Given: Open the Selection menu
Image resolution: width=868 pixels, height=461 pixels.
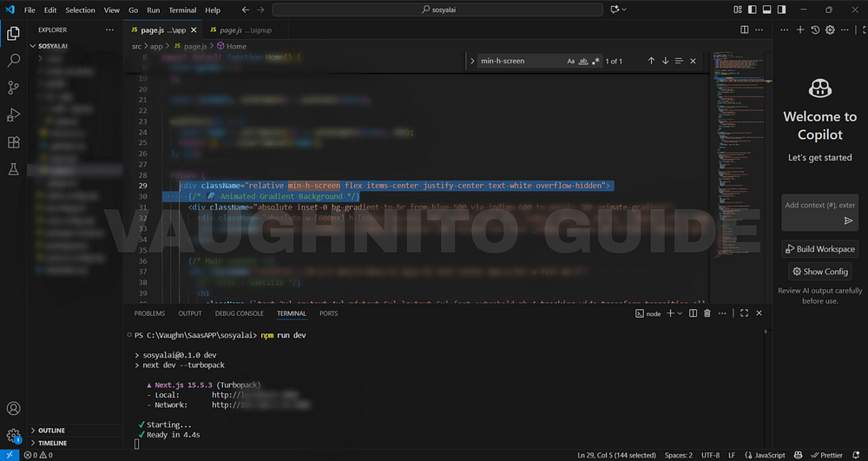Looking at the screenshot, I should [80, 10].
